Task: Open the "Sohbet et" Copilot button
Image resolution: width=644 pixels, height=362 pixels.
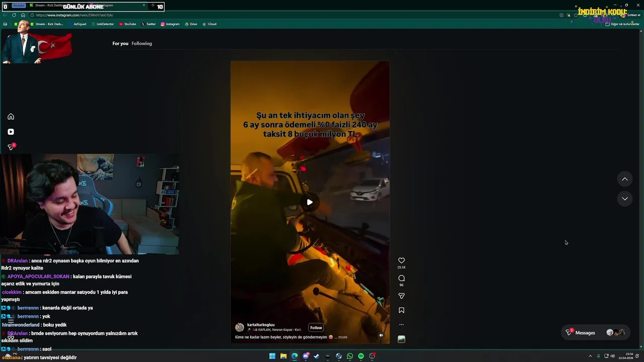Action: coord(630,15)
